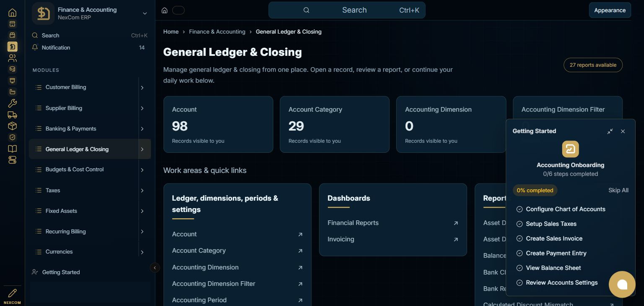
Task: Open the Accounting Dimension Filter quick link
Action: 237,284
